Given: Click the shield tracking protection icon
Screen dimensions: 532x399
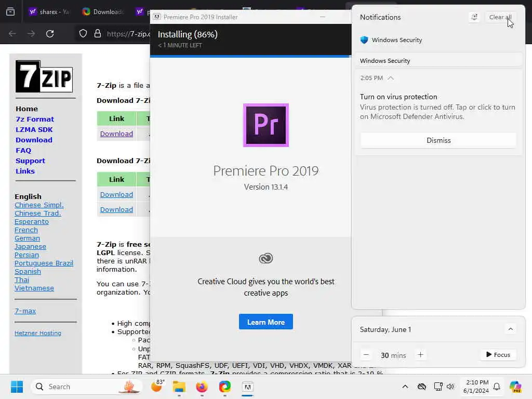Looking at the screenshot, I should tap(83, 34).
